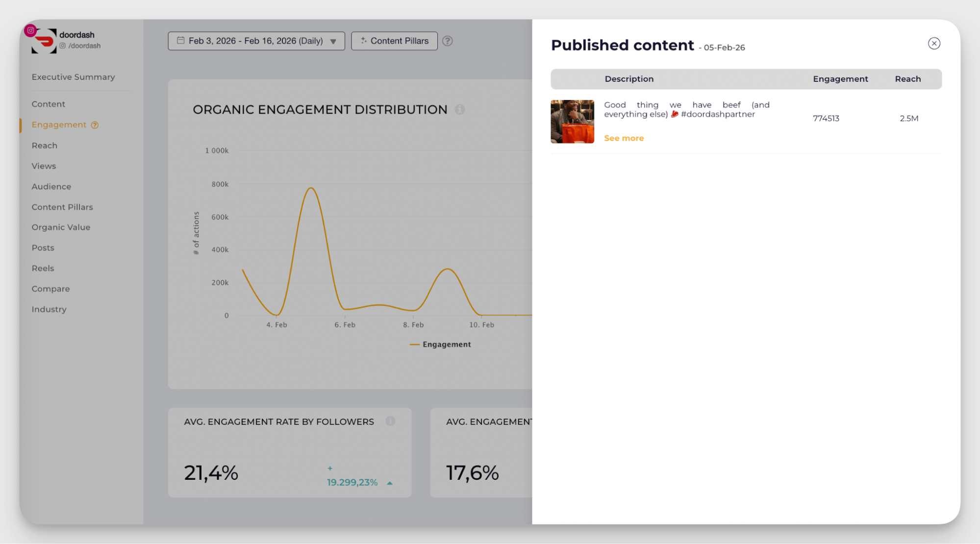980x544 pixels.
Task: Open the Reels section in sidebar
Action: (x=43, y=268)
